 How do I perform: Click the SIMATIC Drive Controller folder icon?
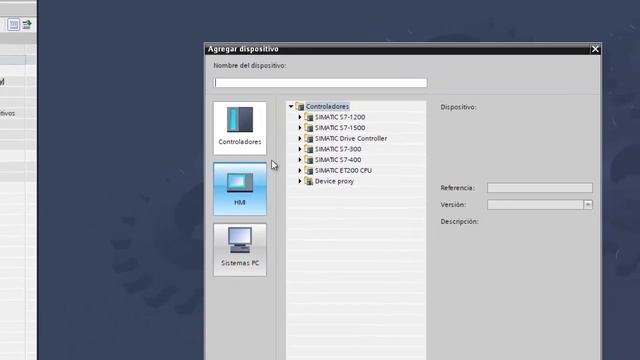tap(309, 138)
